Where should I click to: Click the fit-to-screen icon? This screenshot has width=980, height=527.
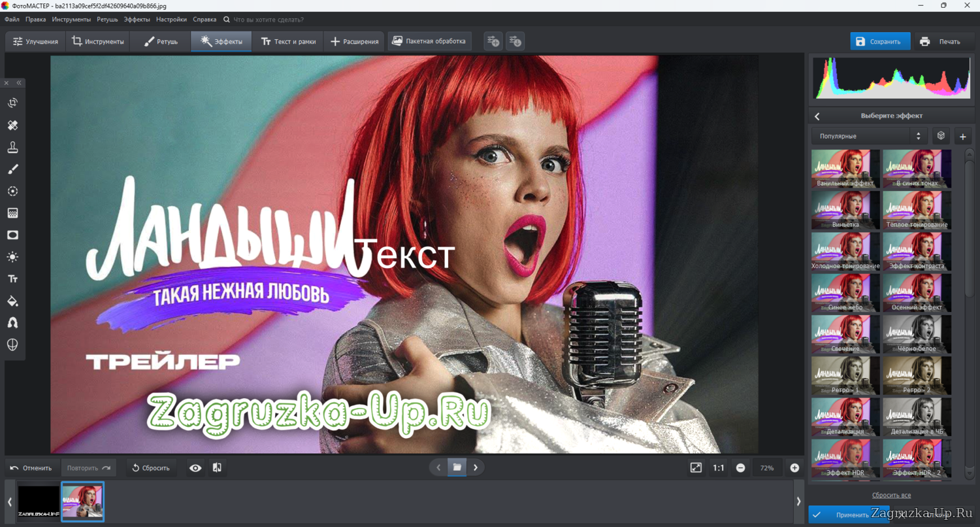696,467
